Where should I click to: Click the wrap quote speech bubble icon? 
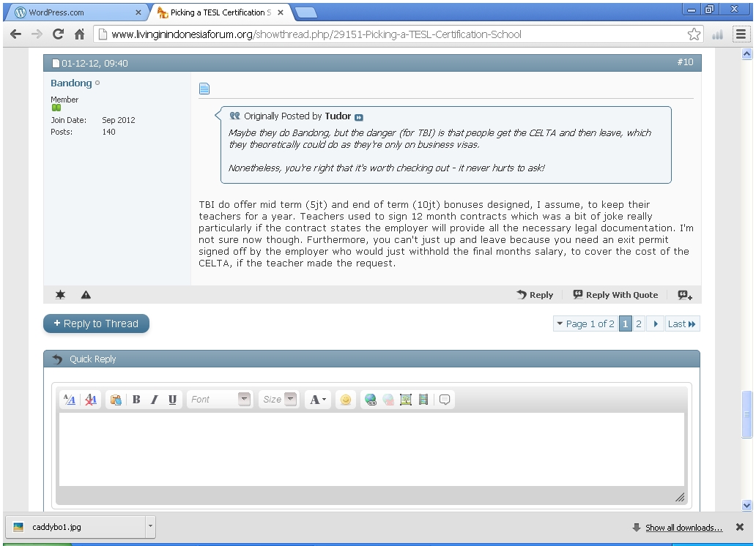coord(445,400)
